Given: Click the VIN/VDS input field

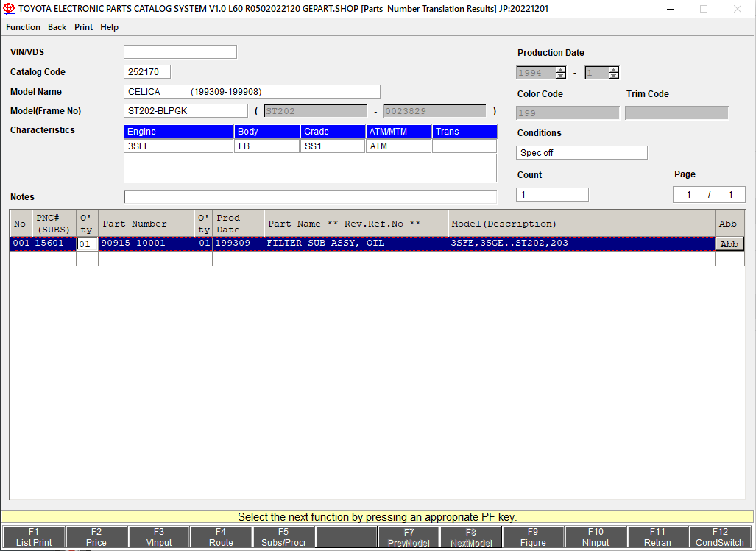Looking at the screenshot, I should point(180,52).
